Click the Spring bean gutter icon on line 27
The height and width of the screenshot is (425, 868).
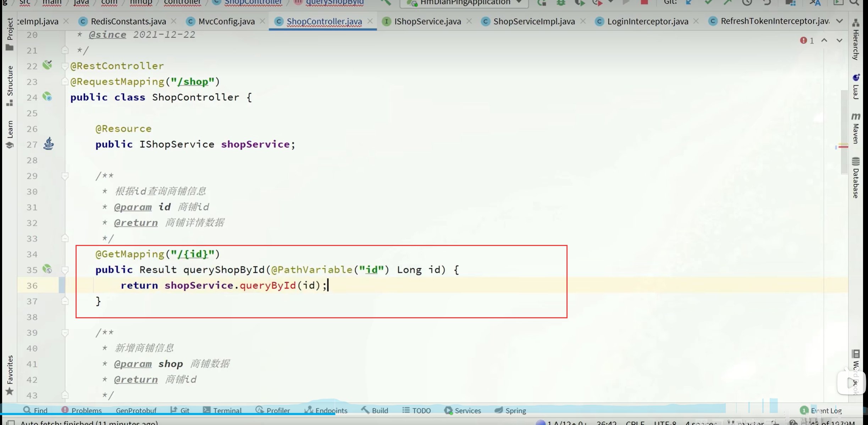coord(49,144)
